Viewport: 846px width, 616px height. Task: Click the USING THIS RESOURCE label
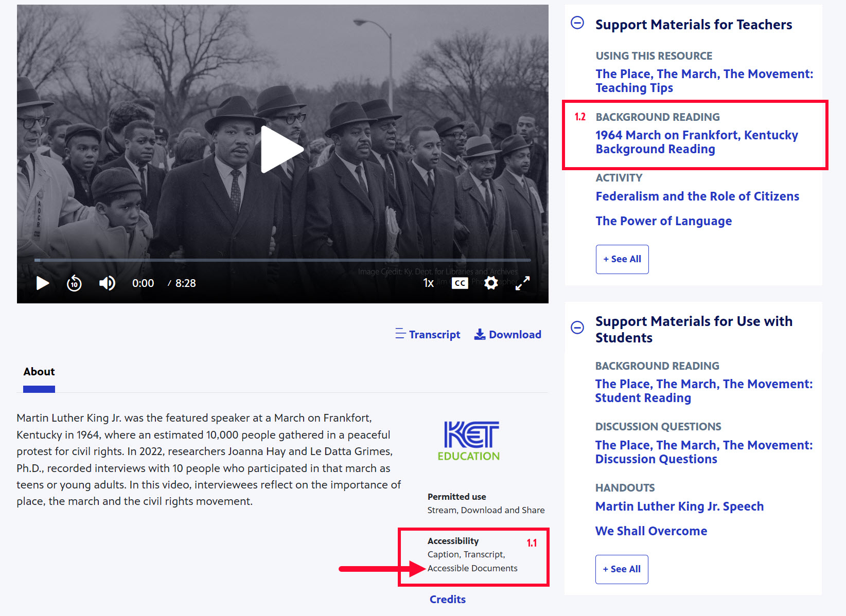[x=654, y=56]
